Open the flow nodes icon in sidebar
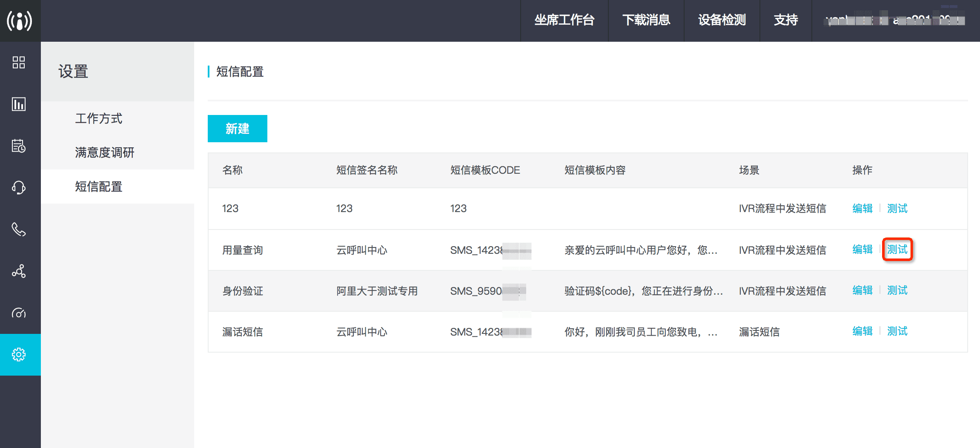 [19, 271]
